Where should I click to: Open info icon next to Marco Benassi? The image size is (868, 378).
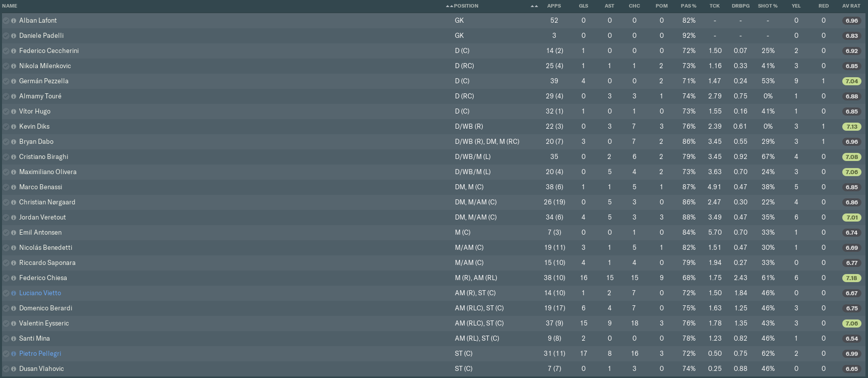[x=14, y=187]
